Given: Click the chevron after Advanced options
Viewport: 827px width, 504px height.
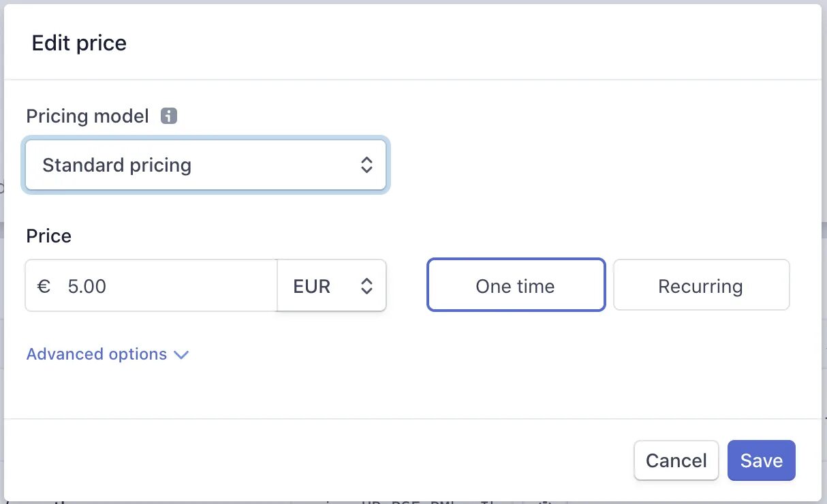Looking at the screenshot, I should tap(181, 355).
